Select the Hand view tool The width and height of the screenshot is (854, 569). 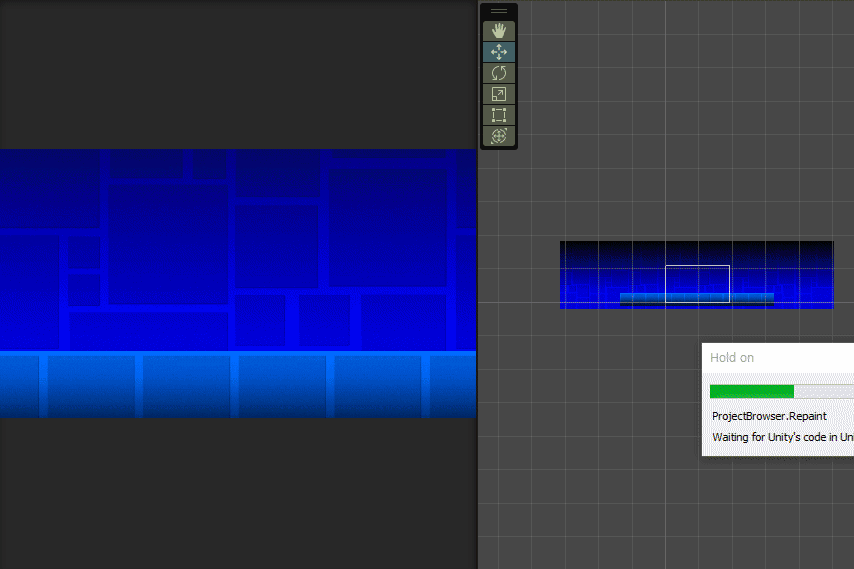point(498,31)
